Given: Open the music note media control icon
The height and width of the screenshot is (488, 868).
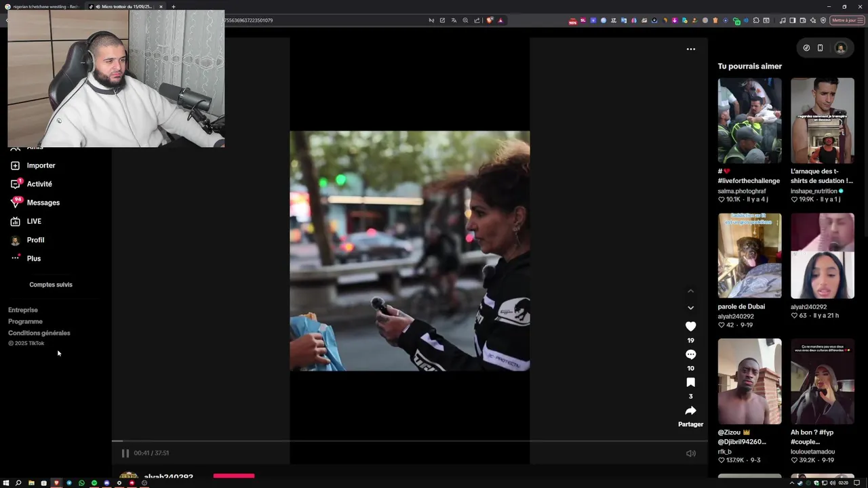Looking at the screenshot, I should (x=783, y=20).
